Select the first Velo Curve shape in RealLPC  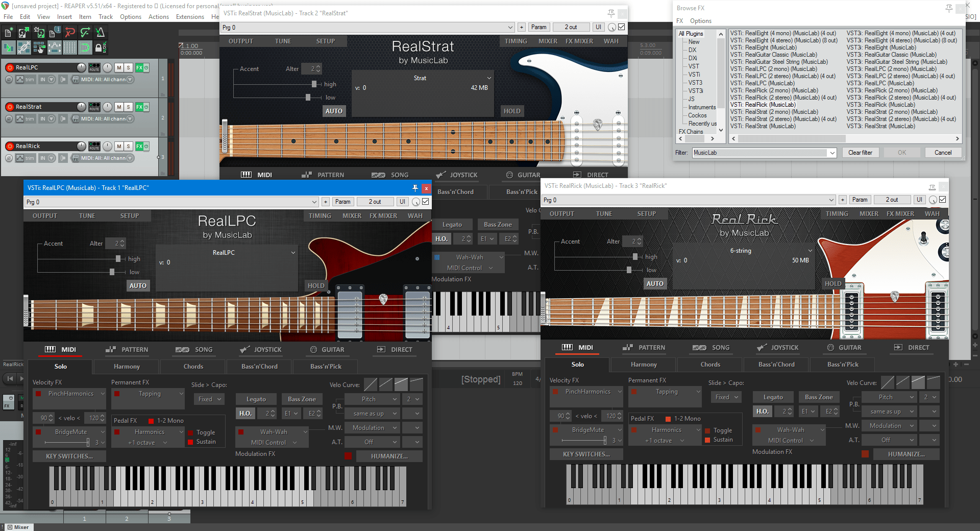371,384
